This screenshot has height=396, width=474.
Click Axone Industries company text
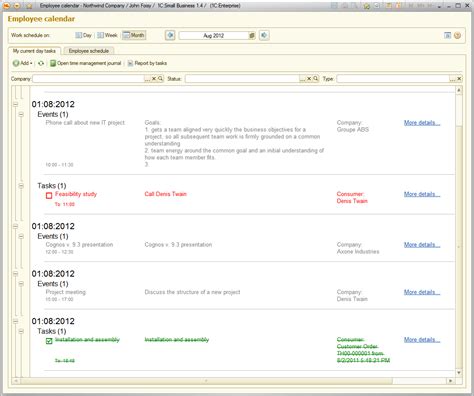358,252
